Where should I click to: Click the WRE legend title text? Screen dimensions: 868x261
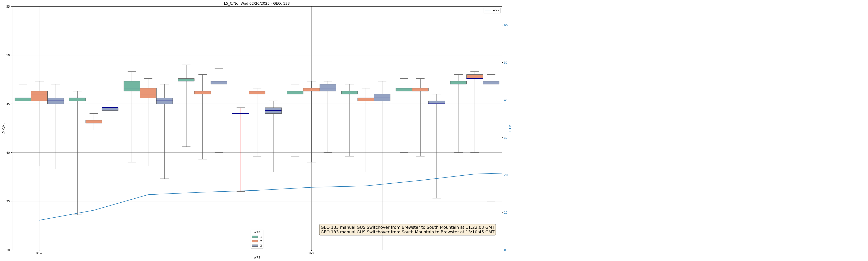(x=257, y=232)
